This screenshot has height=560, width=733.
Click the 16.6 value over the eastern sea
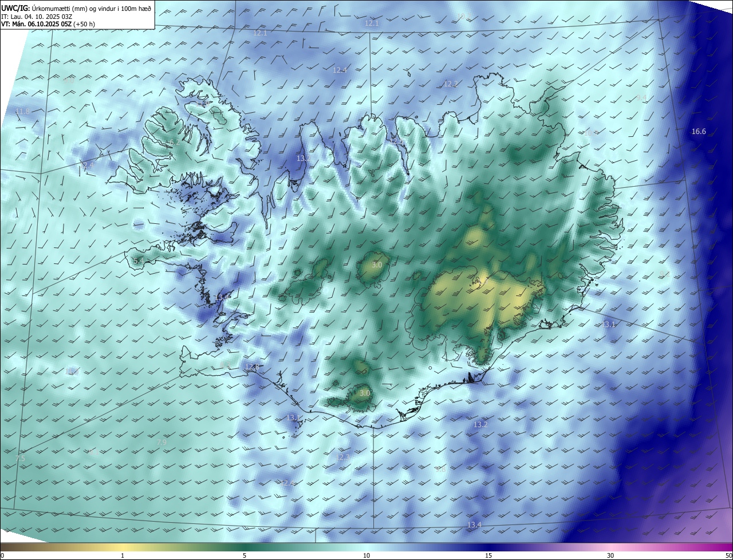[699, 132]
